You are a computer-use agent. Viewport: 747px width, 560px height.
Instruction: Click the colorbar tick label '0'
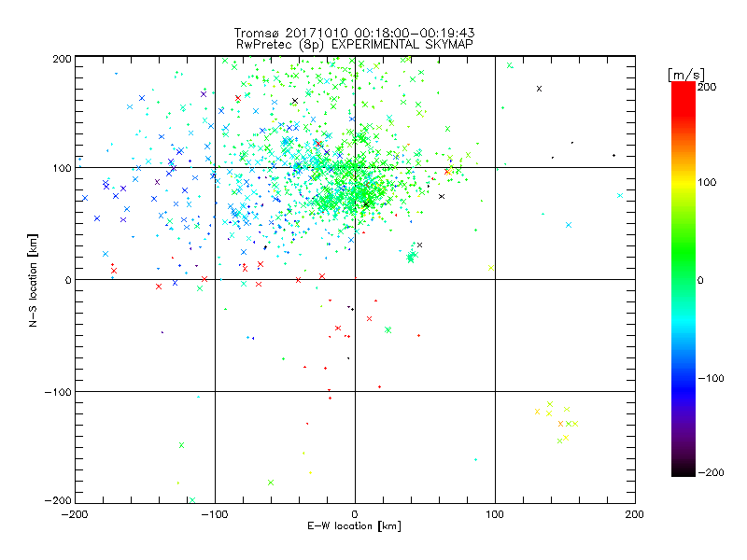coord(700,280)
